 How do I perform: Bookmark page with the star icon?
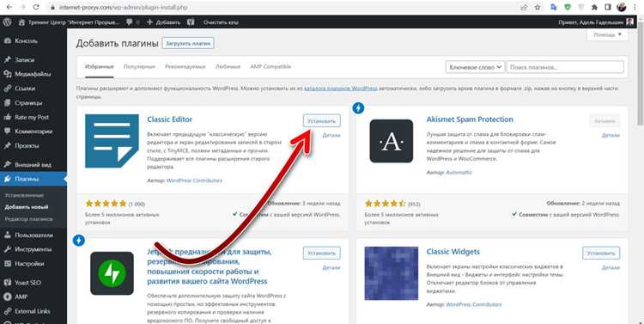pos(538,7)
